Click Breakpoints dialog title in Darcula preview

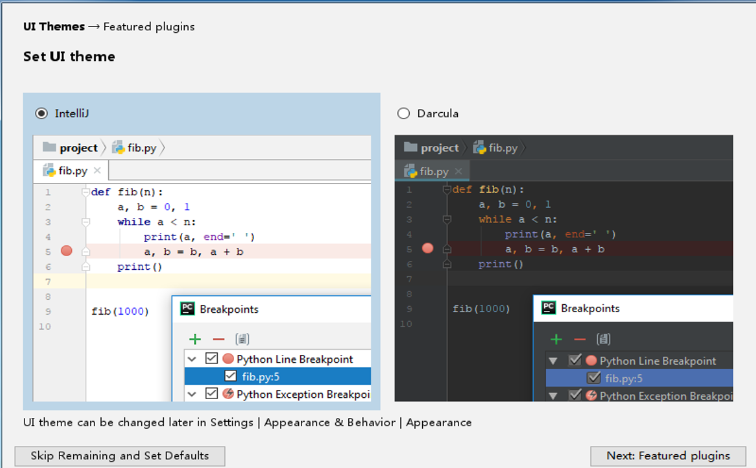590,308
